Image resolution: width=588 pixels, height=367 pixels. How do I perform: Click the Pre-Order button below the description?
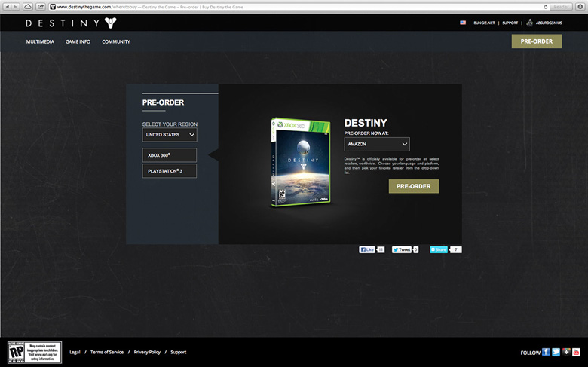[x=413, y=186]
